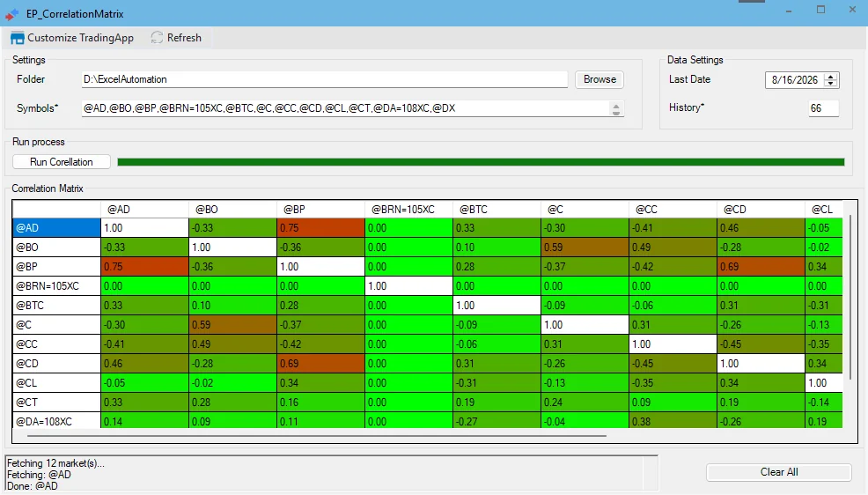Click the -0.09 cell in @C row

(x=497, y=324)
